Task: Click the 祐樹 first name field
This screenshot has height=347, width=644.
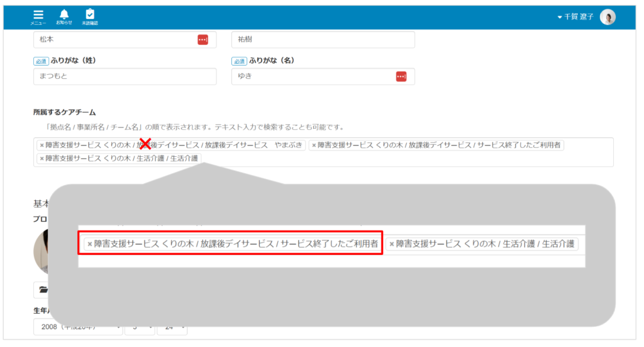Action: point(323,39)
